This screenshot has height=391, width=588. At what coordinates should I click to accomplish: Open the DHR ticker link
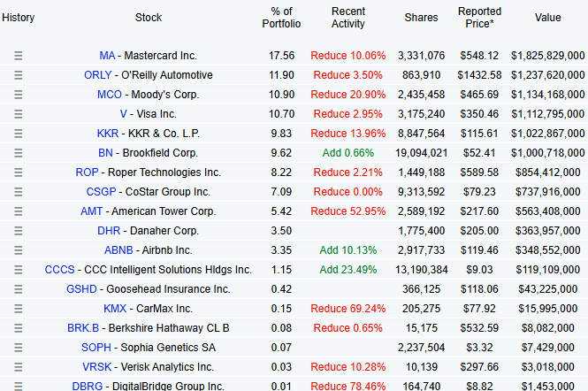click(x=109, y=231)
